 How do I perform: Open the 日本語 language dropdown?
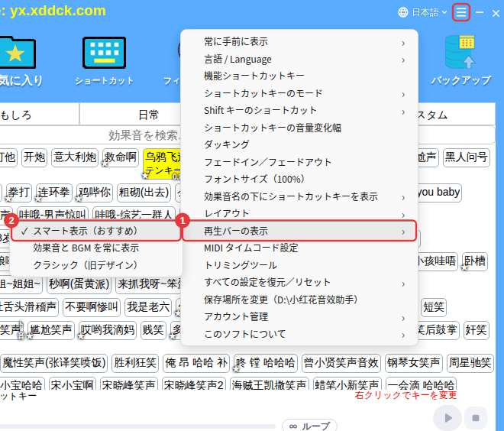(429, 12)
